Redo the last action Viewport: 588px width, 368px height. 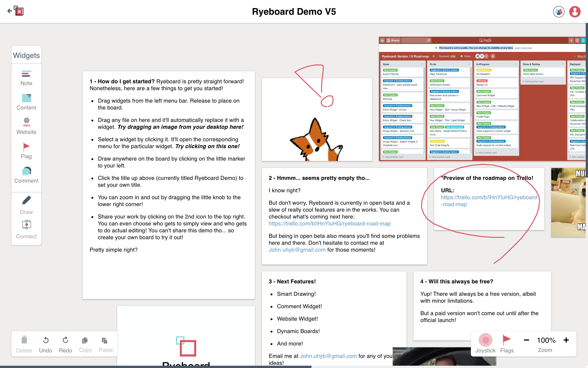(x=65, y=344)
